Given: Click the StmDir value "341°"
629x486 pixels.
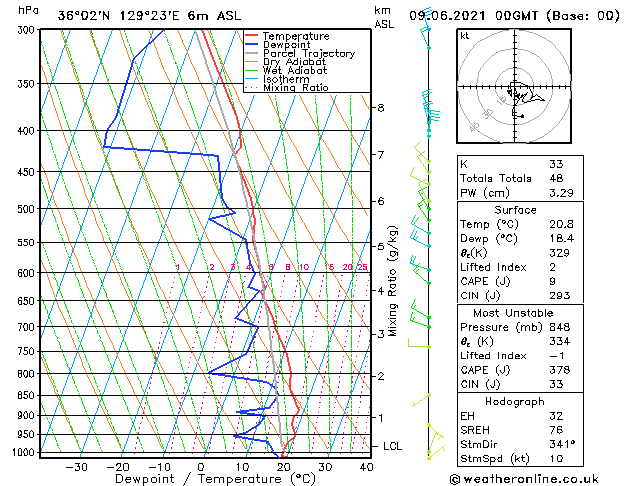Looking at the screenshot, I should click(562, 445).
